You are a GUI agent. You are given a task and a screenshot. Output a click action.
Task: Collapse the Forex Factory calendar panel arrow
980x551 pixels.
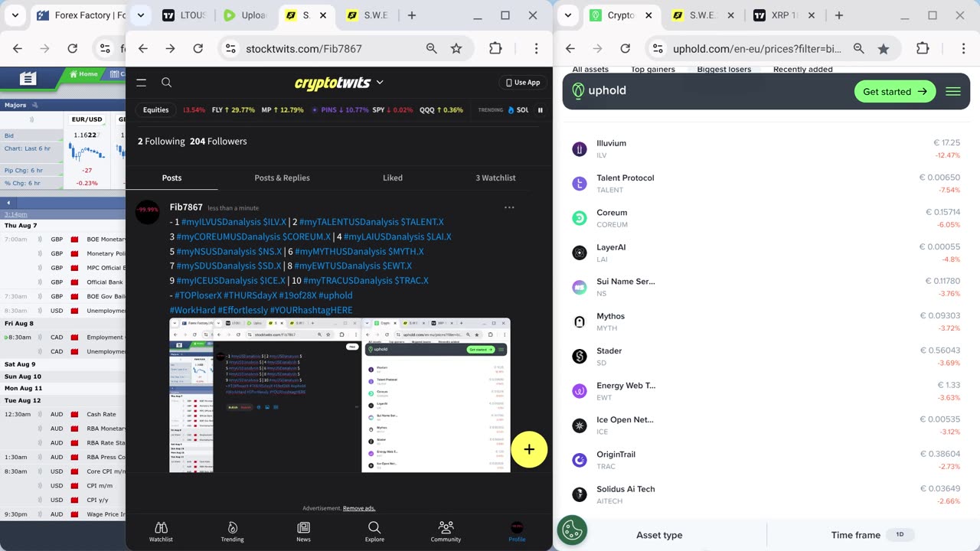coord(8,202)
